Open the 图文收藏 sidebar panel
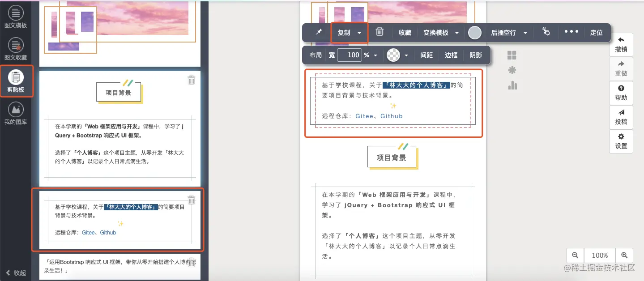Viewport: 644px width, 281px height. point(16,49)
